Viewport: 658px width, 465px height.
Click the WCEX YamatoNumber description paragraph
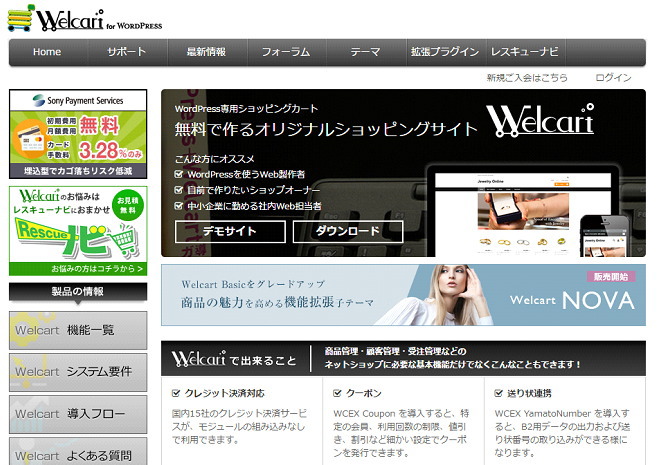point(562,433)
